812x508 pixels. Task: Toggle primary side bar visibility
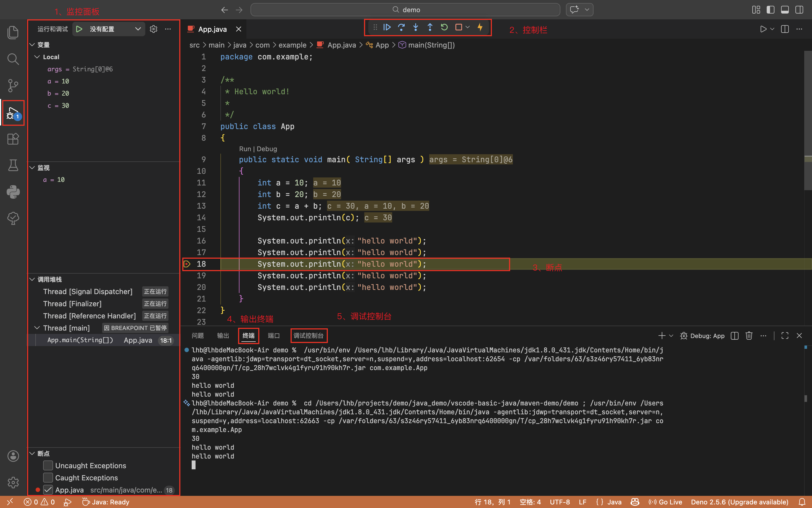770,10
